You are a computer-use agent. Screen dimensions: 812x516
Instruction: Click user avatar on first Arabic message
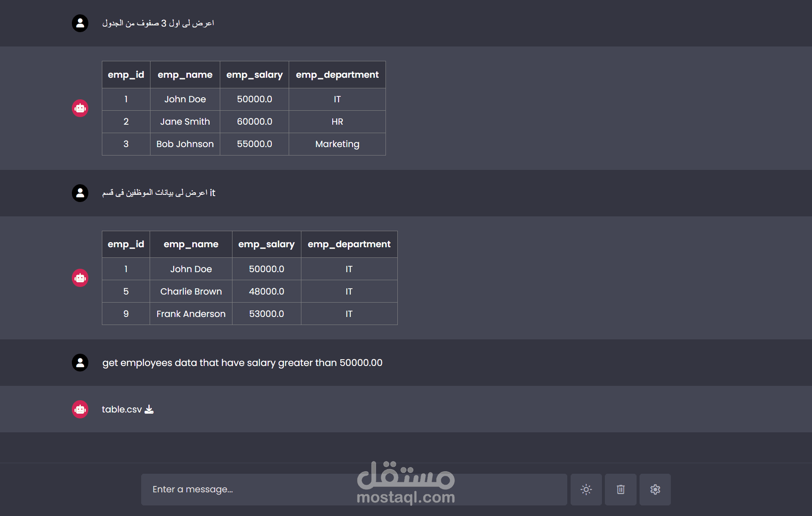[80, 23]
